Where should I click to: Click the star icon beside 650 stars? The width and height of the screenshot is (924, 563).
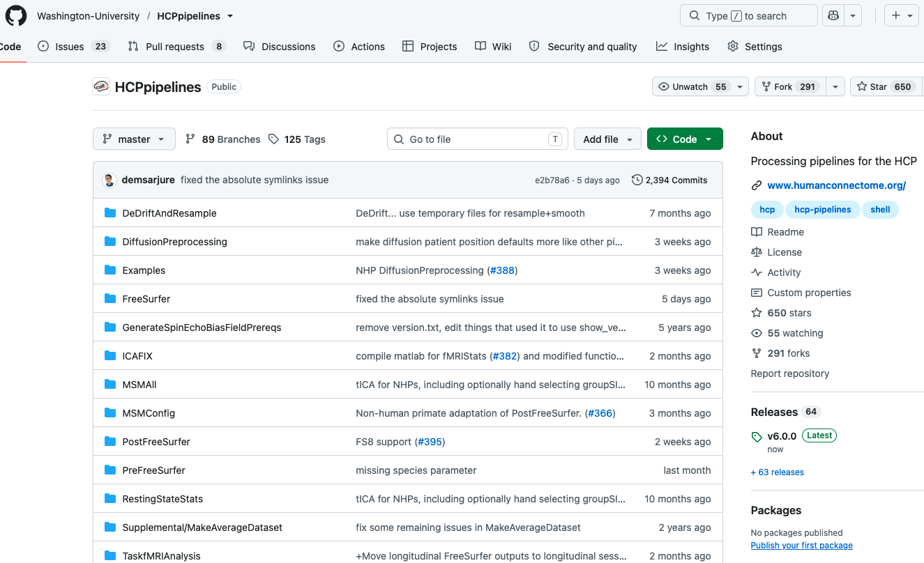pos(757,313)
